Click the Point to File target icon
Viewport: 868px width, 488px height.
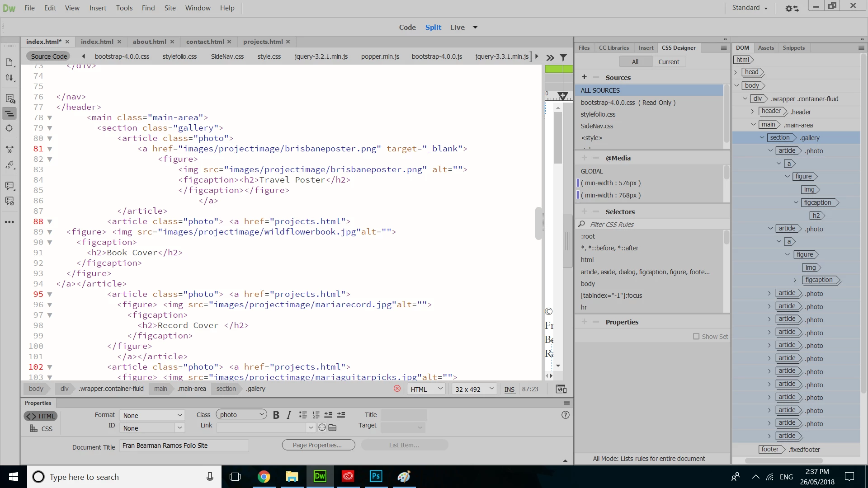(x=322, y=427)
